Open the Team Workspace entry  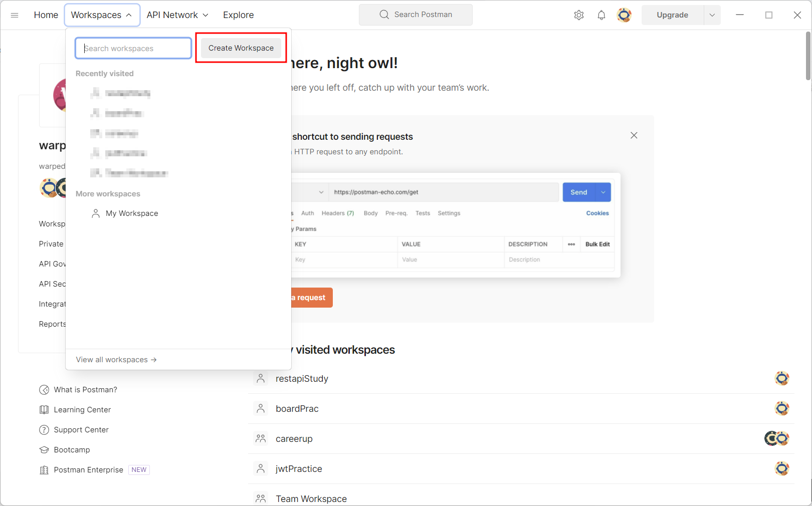(x=311, y=499)
